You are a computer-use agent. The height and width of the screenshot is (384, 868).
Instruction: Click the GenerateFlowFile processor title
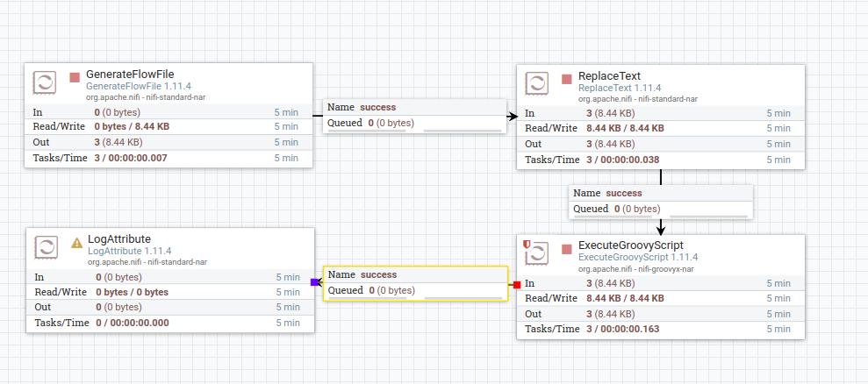(x=131, y=75)
